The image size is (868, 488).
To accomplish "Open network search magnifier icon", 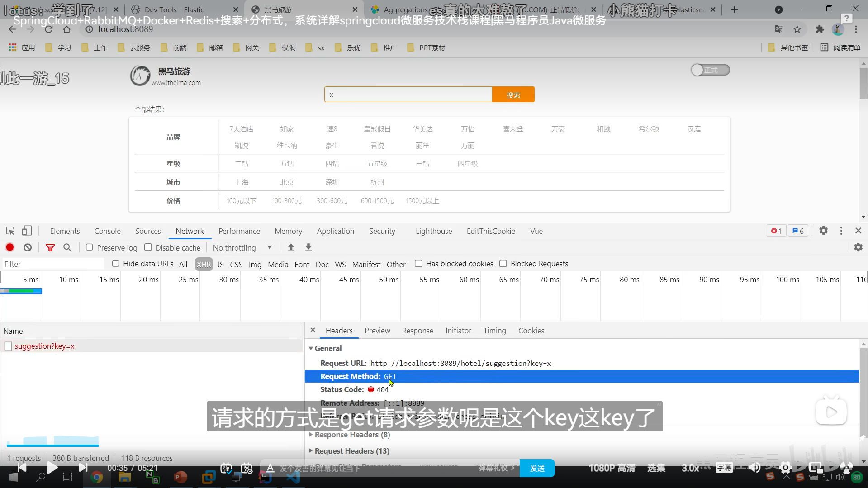I will point(67,247).
